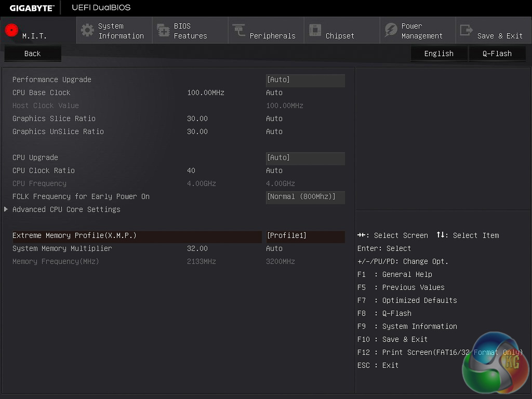The image size is (532, 399).
Task: Select the CPU Base Clock Auto field
Action: tap(274, 92)
